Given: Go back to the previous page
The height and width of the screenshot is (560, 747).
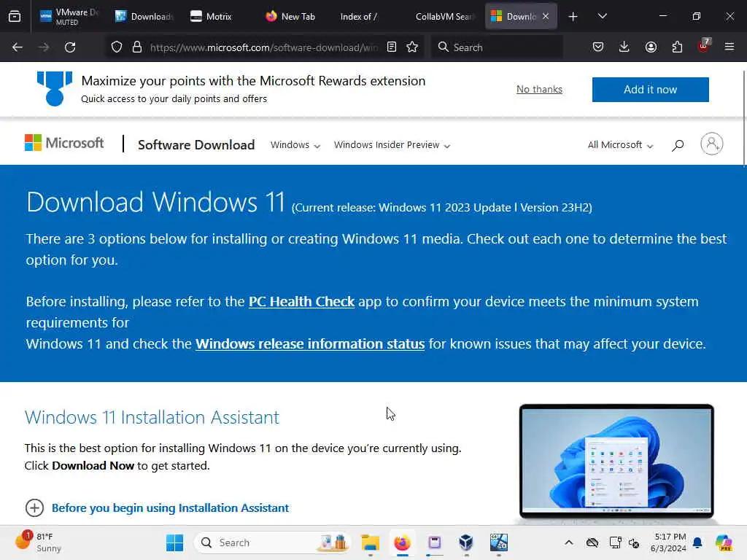Looking at the screenshot, I should point(18,47).
